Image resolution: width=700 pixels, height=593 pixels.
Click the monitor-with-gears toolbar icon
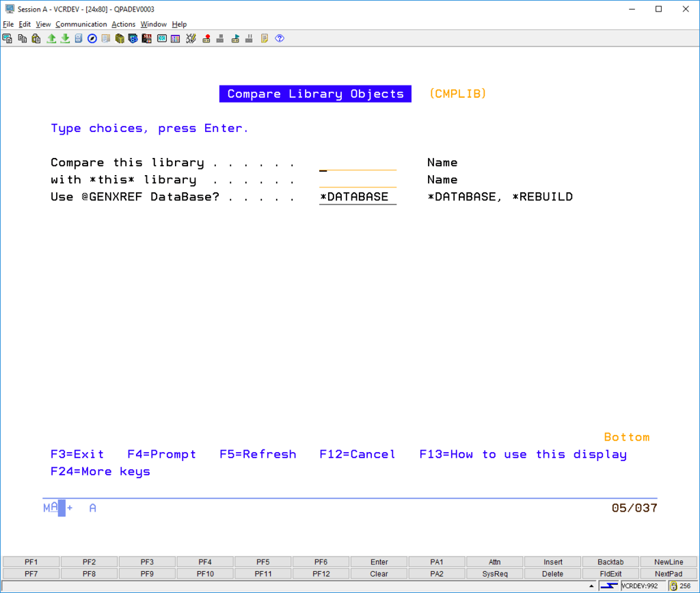pyautogui.click(x=133, y=38)
